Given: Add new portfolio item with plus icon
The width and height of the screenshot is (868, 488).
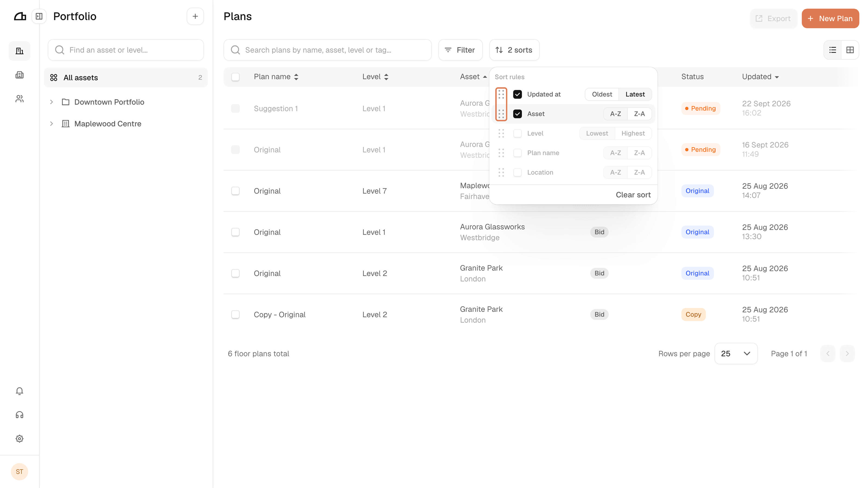Looking at the screenshot, I should (x=195, y=16).
